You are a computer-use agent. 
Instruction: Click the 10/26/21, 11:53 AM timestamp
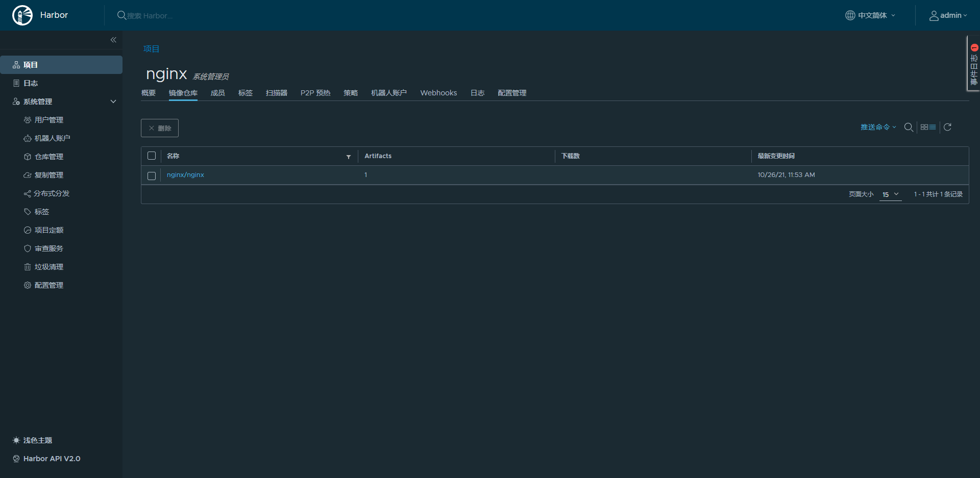pos(786,175)
